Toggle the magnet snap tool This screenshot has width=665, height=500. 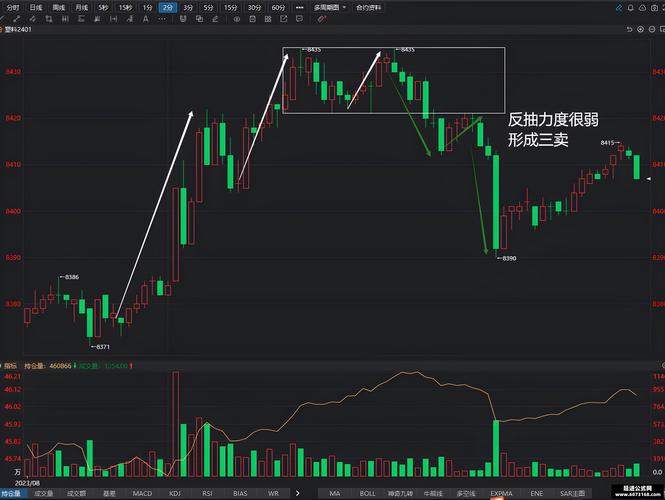tap(182, 19)
